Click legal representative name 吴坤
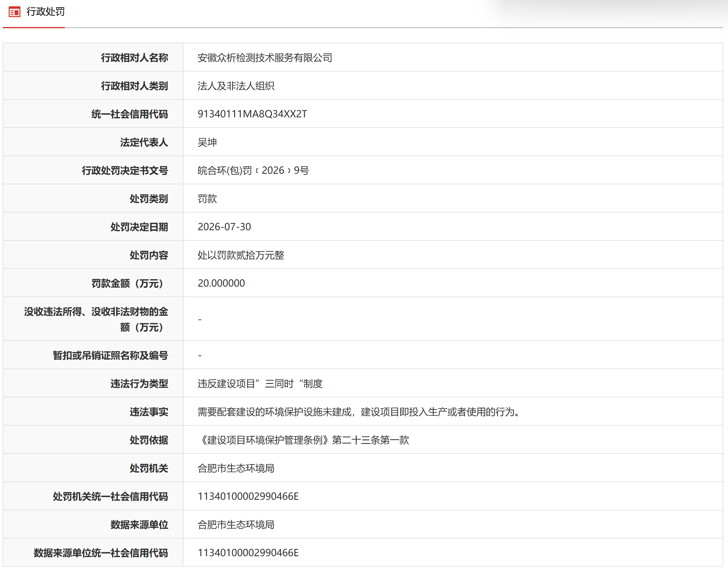The height and width of the screenshot is (579, 728). (x=207, y=142)
